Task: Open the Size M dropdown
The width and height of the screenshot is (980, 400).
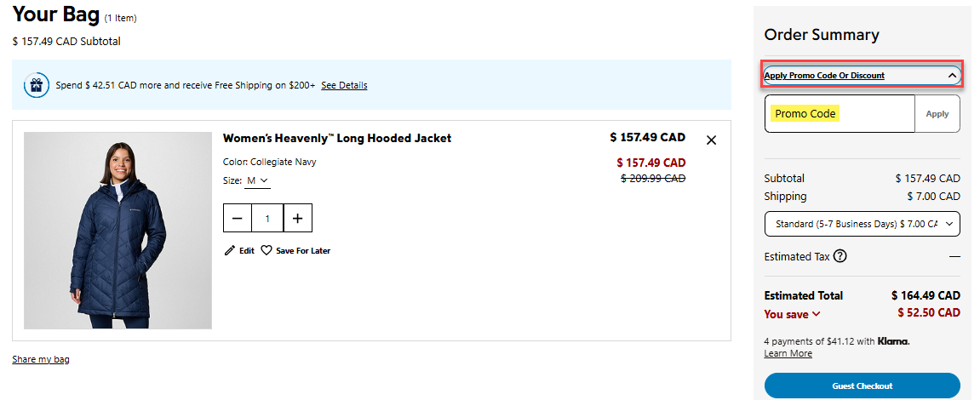Action: 258,180
